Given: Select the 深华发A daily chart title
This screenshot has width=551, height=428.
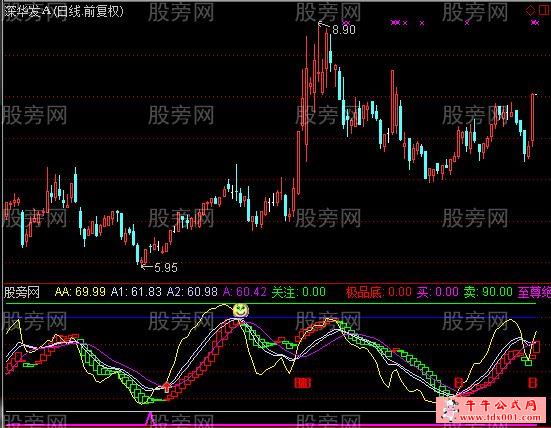Looking at the screenshot, I should (x=64, y=12).
